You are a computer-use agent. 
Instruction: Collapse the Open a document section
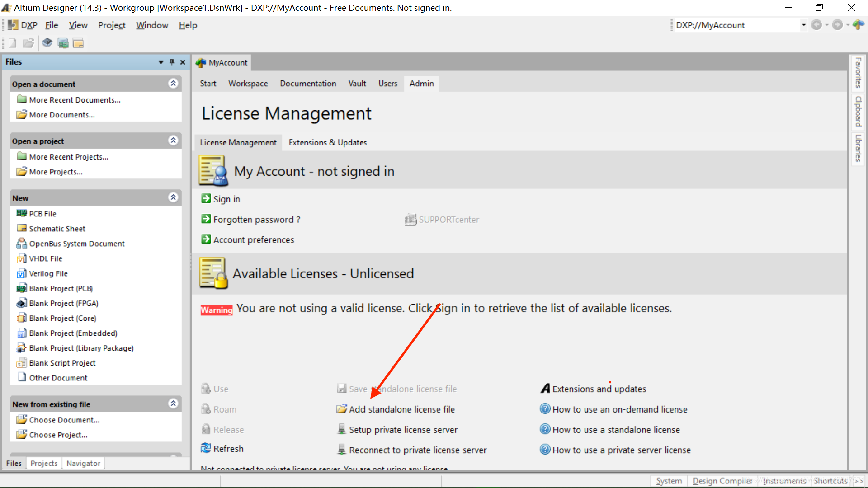173,83
